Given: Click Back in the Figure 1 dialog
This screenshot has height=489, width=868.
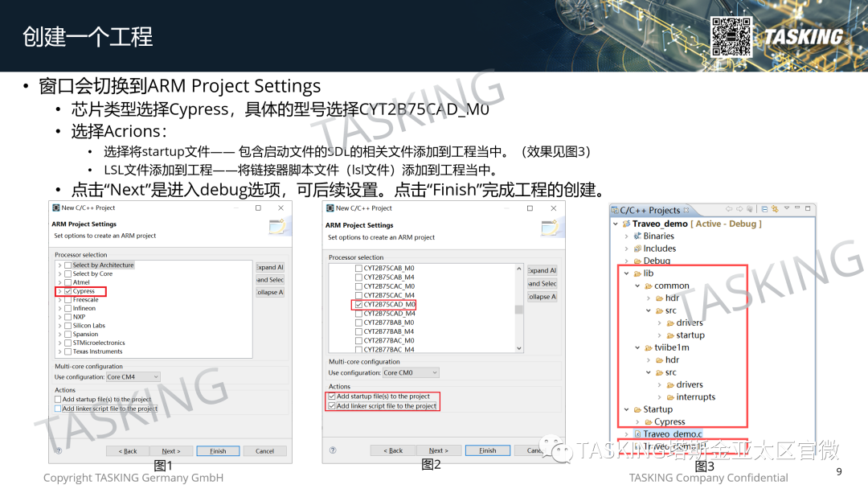Looking at the screenshot, I should pos(128,450).
